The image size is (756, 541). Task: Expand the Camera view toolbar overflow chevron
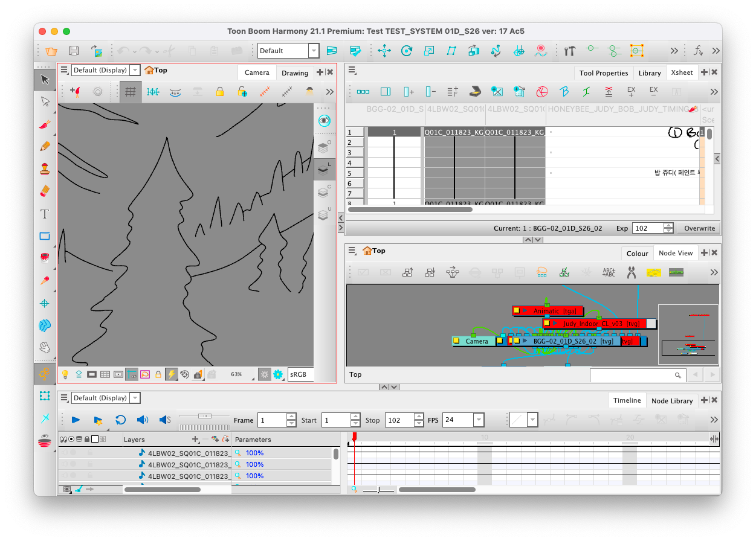pos(329,92)
